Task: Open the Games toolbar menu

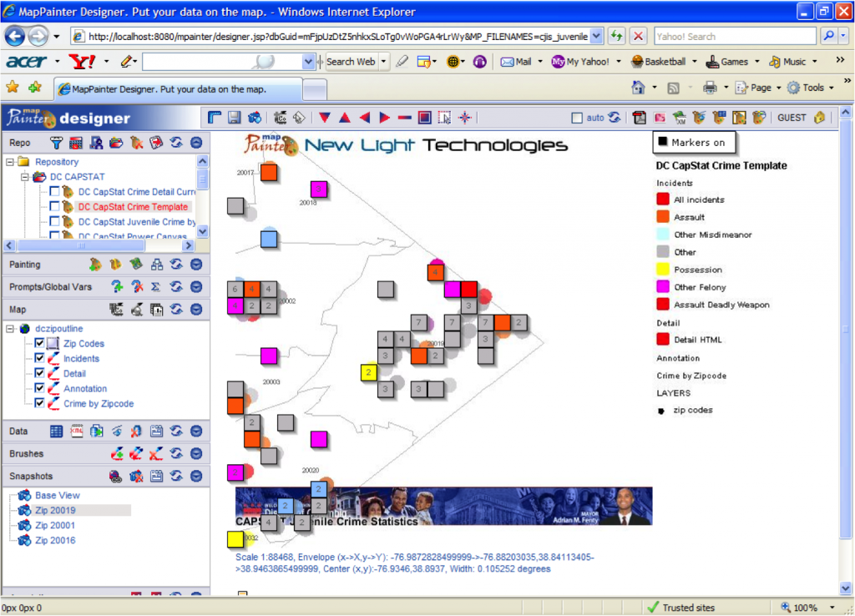Action: (733, 62)
